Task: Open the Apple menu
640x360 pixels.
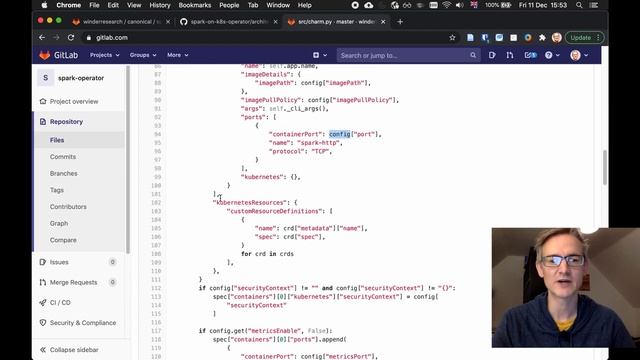Action: [44, 5]
